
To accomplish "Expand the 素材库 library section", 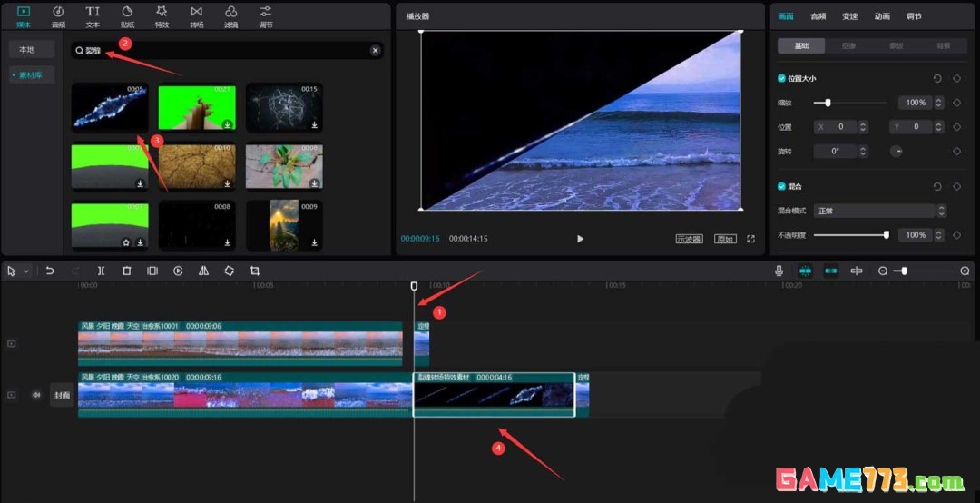I will coord(31,74).
